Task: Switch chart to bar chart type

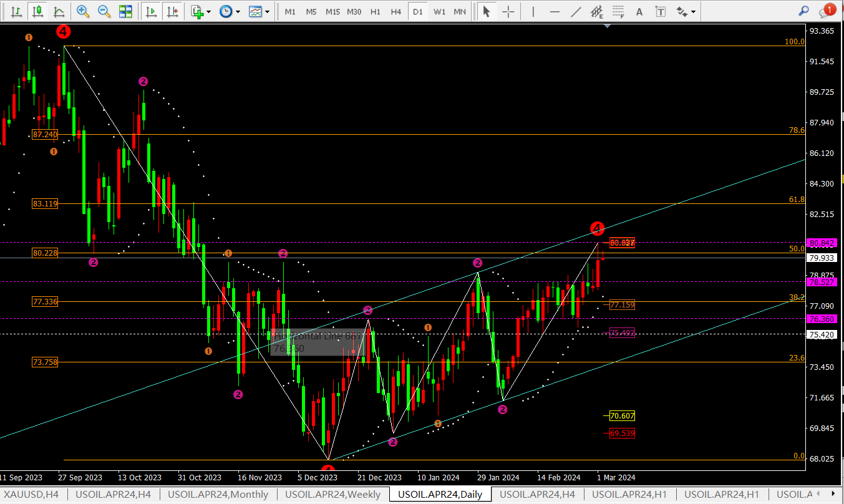Action: 16,11
